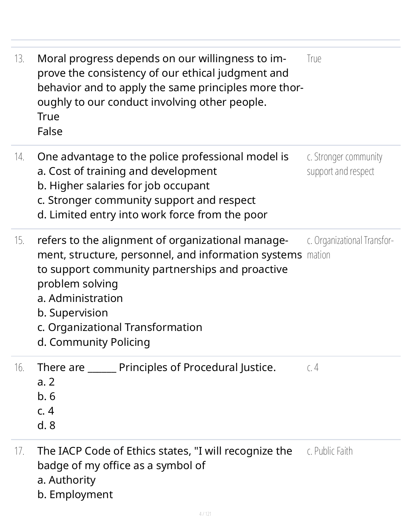Select the 'False' option under question 13
The width and height of the screenshot is (411, 532).
point(50,132)
